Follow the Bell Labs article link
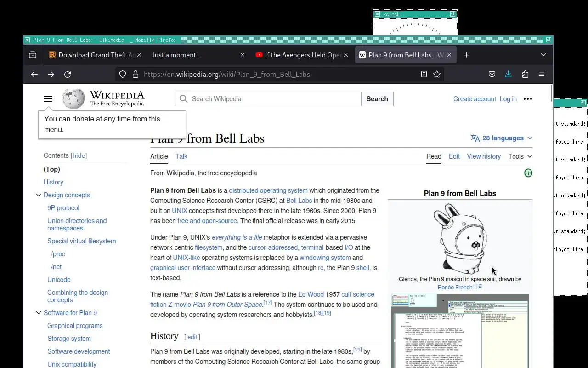This screenshot has height=368, width=588. [x=299, y=201]
